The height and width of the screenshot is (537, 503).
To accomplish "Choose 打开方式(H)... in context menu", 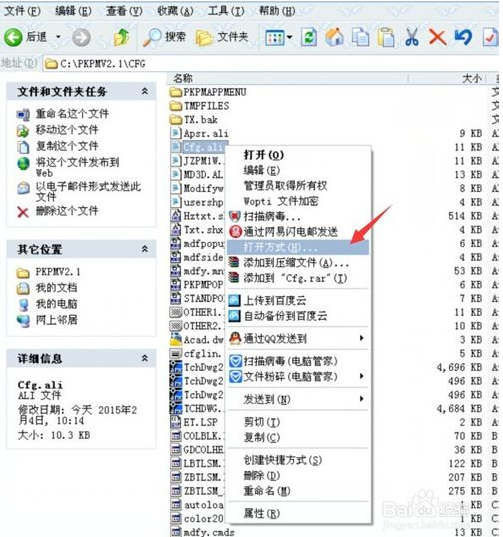I will (298, 247).
